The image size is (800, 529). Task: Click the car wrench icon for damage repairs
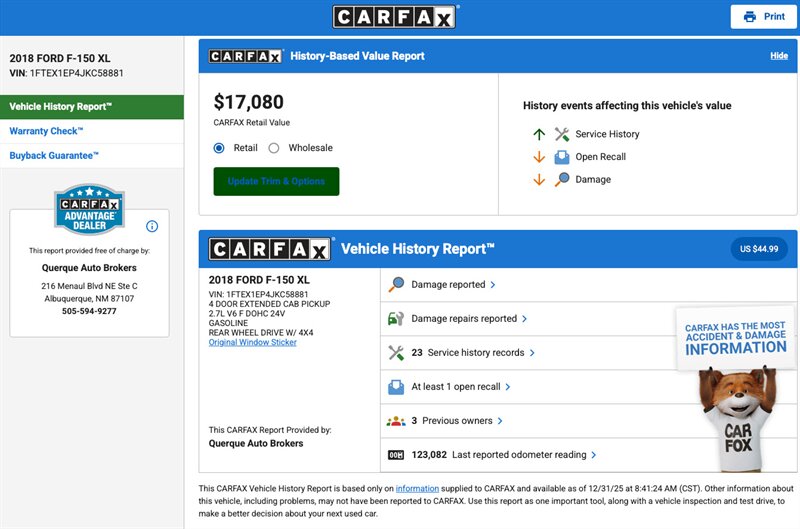[396, 319]
